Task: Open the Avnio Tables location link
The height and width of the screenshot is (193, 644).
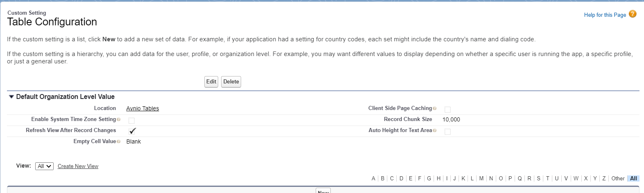Action: click(x=142, y=108)
